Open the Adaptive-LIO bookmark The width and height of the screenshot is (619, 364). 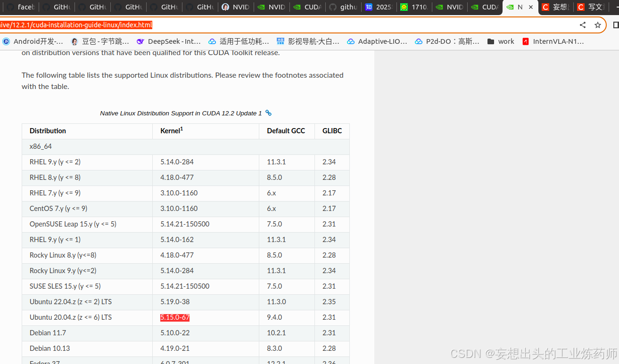[x=377, y=41]
